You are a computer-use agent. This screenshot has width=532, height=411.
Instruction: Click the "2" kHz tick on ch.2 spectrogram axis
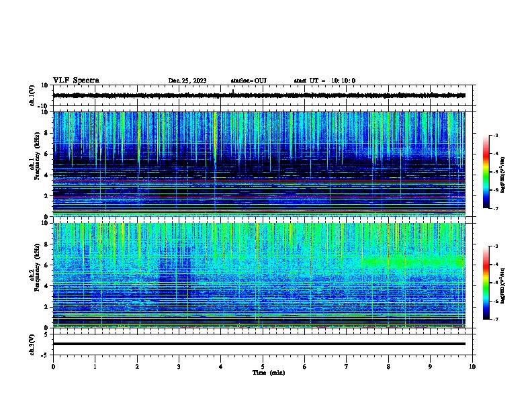(46, 307)
